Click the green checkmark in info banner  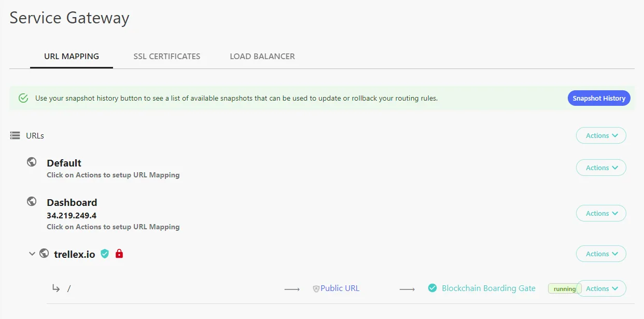click(x=23, y=98)
